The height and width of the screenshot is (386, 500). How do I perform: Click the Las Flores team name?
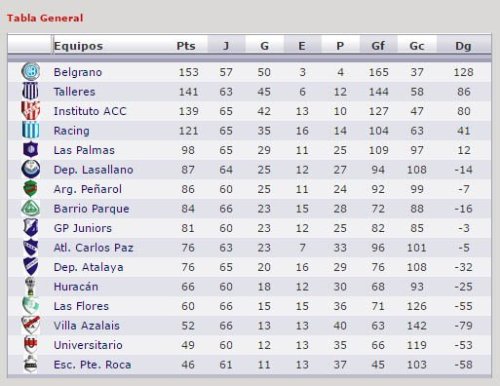click(x=81, y=306)
